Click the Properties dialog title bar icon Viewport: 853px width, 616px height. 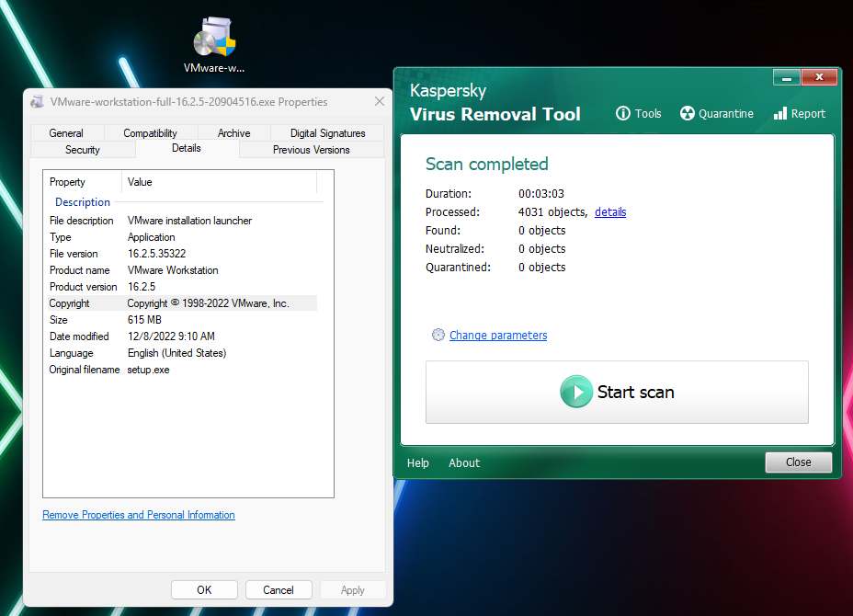[x=37, y=102]
